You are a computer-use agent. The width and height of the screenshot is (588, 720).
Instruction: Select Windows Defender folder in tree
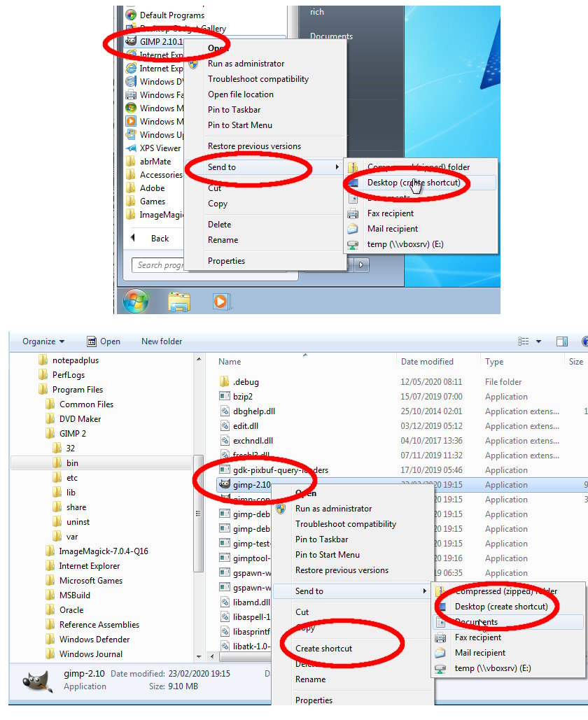94,640
